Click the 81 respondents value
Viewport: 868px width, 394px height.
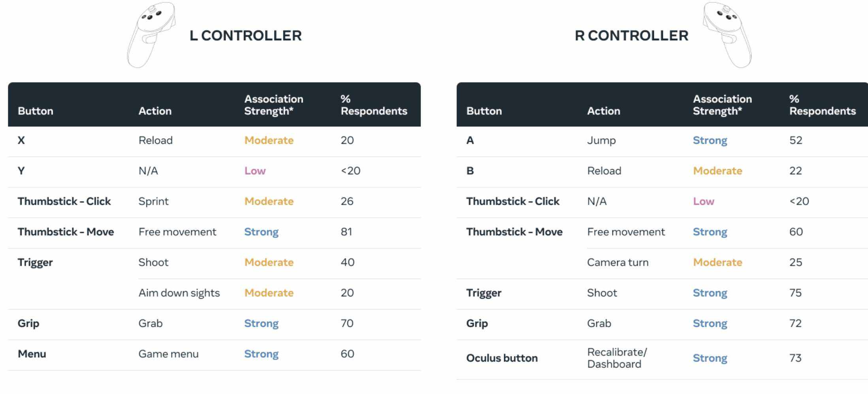coord(346,232)
